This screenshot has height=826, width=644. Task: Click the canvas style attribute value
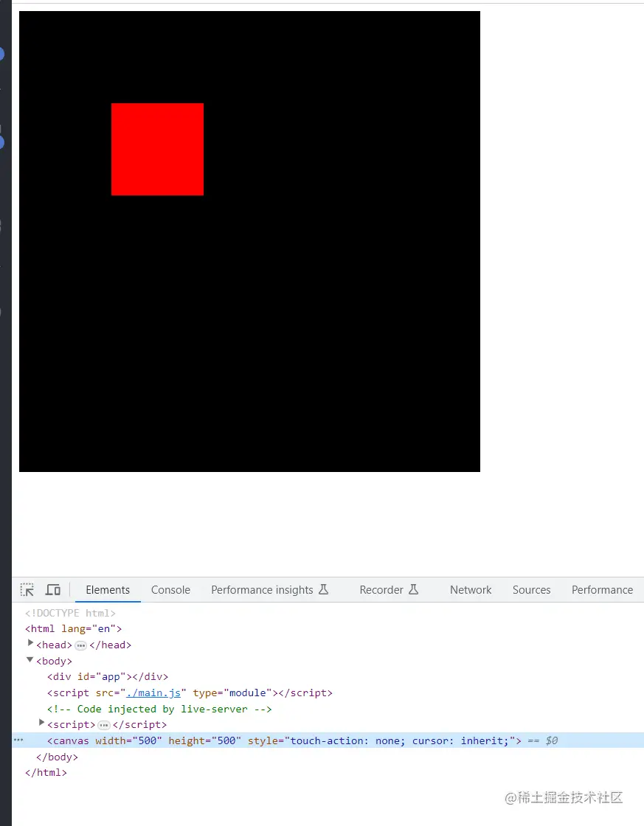click(400, 740)
